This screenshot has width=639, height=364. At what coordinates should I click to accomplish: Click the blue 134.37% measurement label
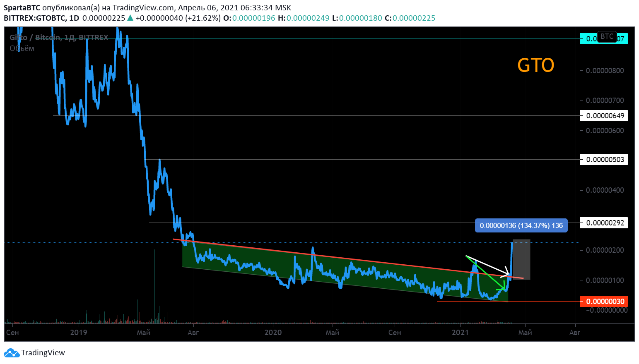(521, 225)
